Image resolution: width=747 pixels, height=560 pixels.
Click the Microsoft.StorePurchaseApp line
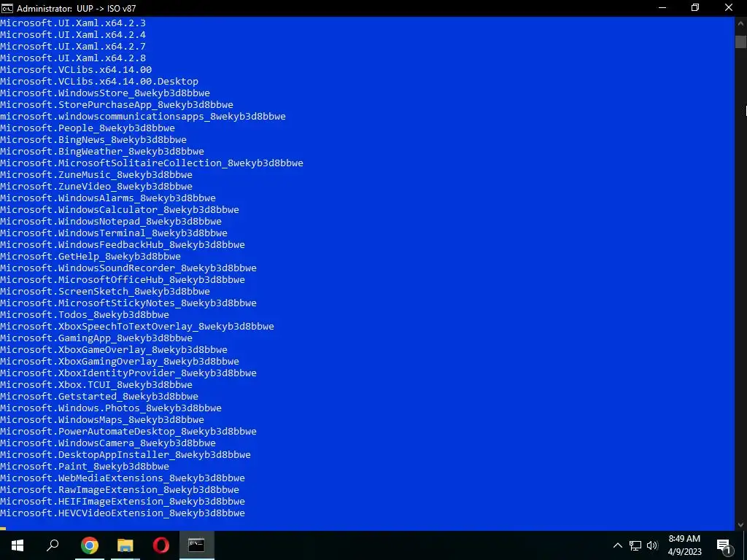tap(117, 105)
